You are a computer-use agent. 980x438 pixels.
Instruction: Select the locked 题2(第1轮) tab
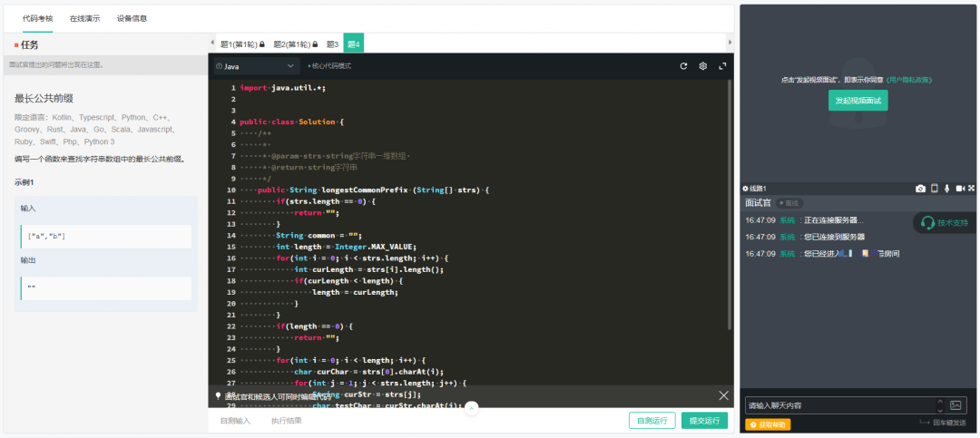296,44
